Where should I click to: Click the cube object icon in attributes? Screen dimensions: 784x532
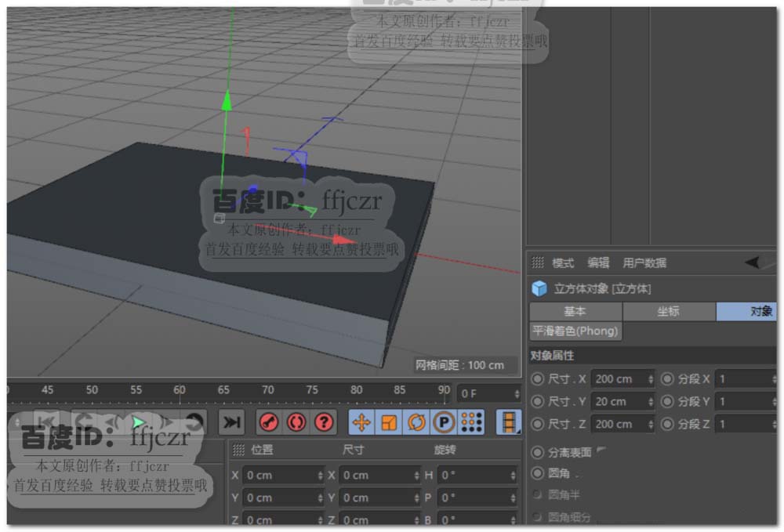pos(539,288)
